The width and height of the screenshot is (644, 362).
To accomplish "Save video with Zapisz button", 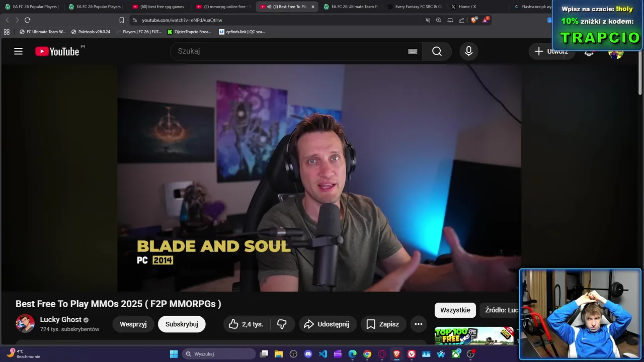I will pos(383,324).
